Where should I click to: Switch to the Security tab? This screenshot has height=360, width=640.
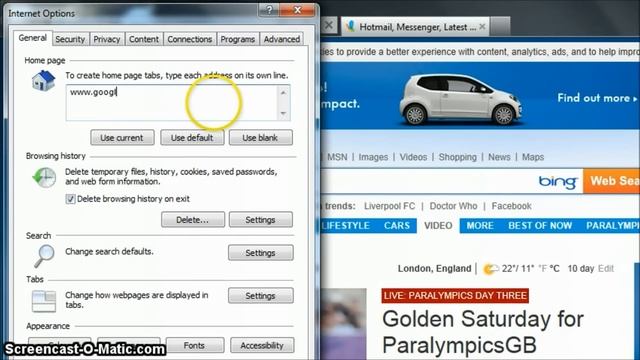[70, 39]
